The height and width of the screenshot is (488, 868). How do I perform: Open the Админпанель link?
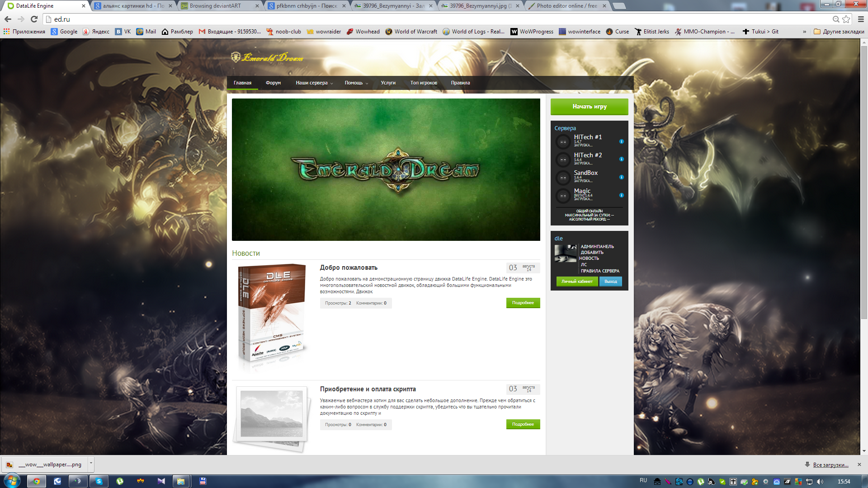click(x=597, y=247)
